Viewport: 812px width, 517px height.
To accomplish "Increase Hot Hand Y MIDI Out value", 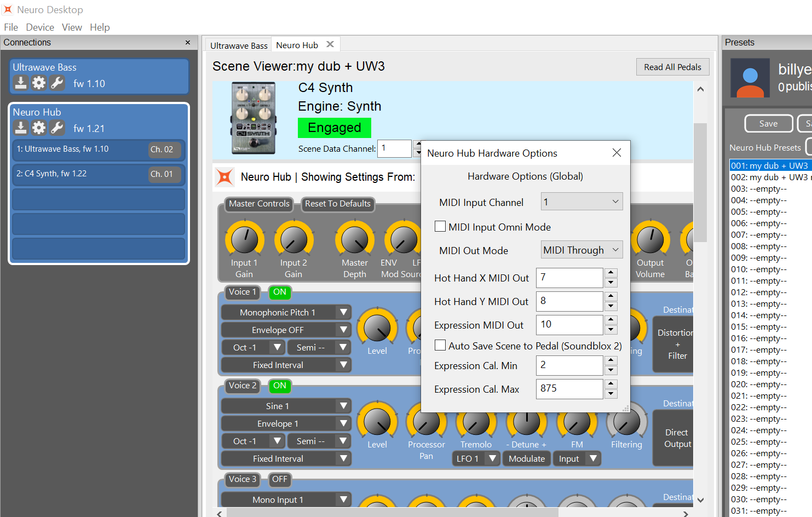I will pos(611,296).
